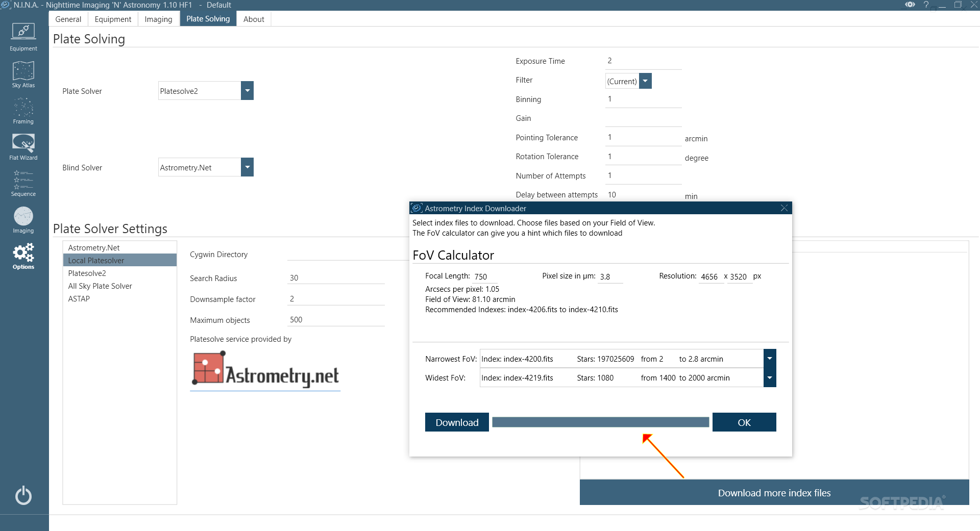Image resolution: width=980 pixels, height=531 pixels.
Task: Edit the Number of Attempts field
Action: click(x=643, y=175)
